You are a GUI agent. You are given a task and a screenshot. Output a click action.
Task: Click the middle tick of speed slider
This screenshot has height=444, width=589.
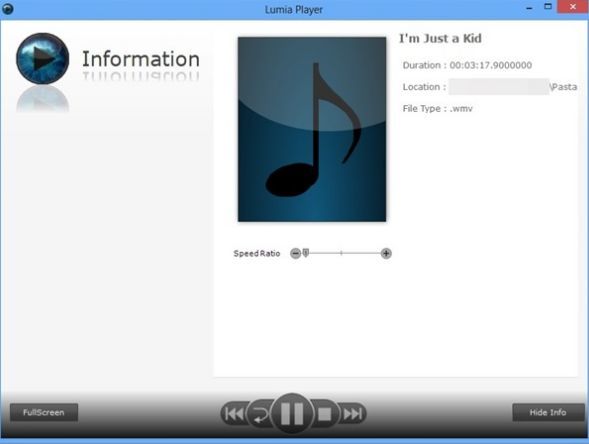[341, 253]
